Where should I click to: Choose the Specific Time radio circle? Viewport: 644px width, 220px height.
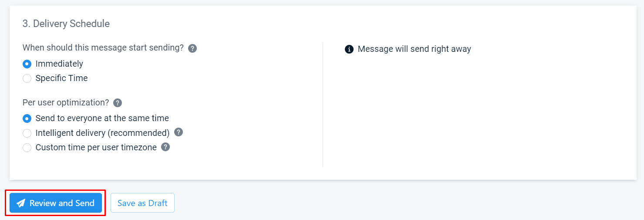[x=27, y=78]
